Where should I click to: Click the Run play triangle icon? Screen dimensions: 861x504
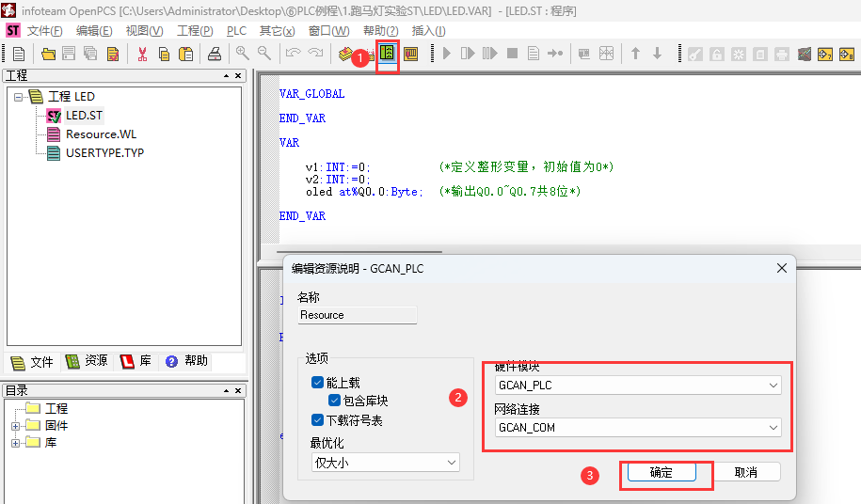(x=446, y=54)
